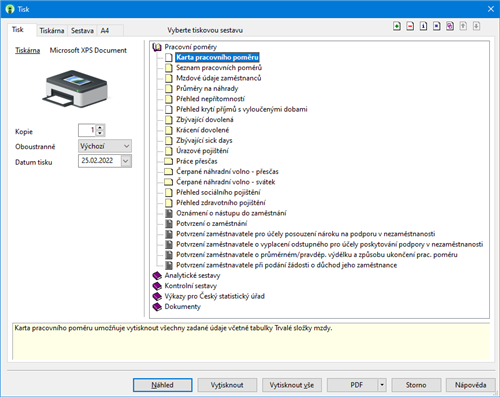The height and width of the screenshot is (397, 500).
Task: Click the blue info report properties icon
Action: [x=423, y=26]
